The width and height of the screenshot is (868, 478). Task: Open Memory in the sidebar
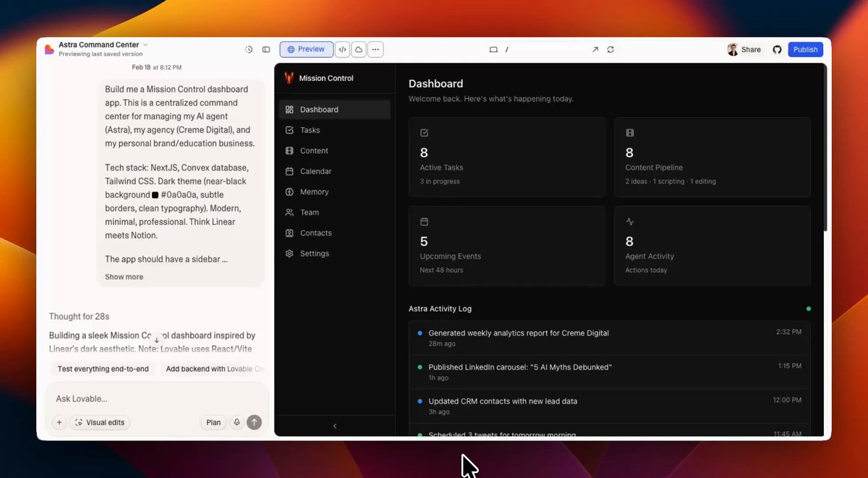pos(334,192)
